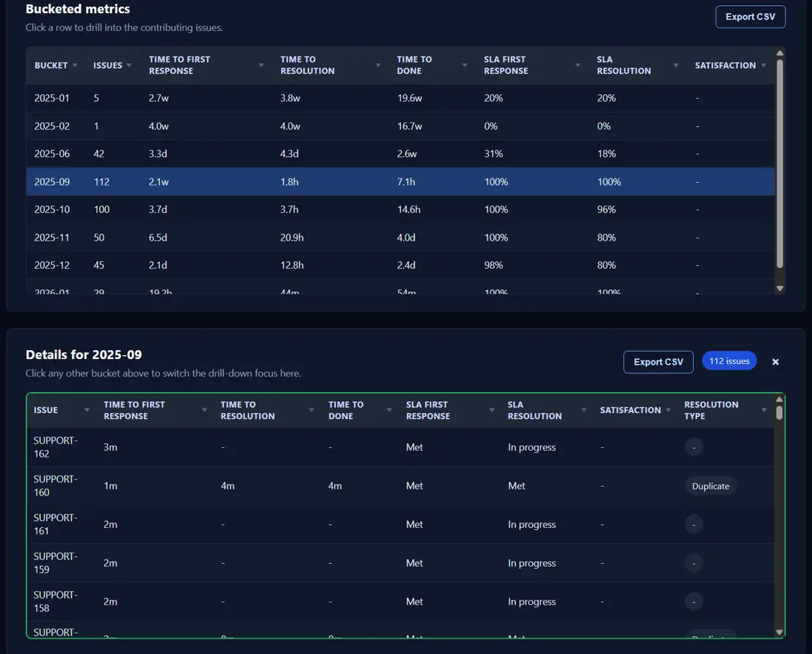Click sort icon on ISSUE column header
This screenshot has height=654, width=812.
85,410
